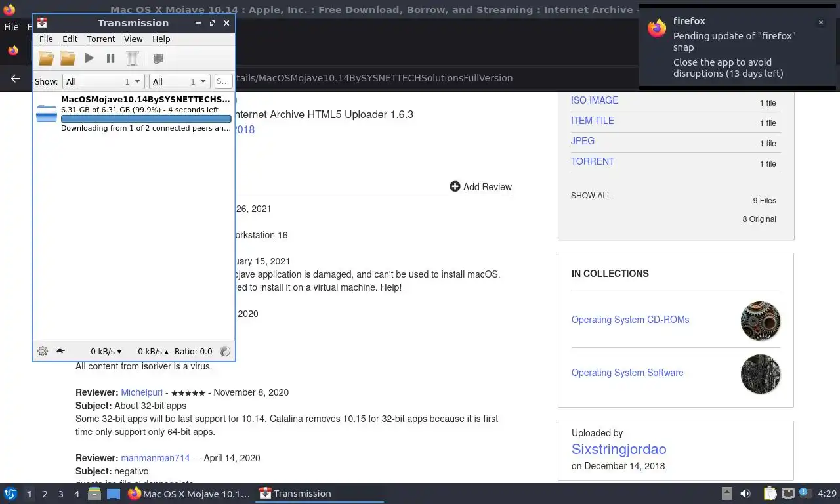This screenshot has width=840, height=504.
Task: Click the Transmission window title icon
Action: (42, 23)
